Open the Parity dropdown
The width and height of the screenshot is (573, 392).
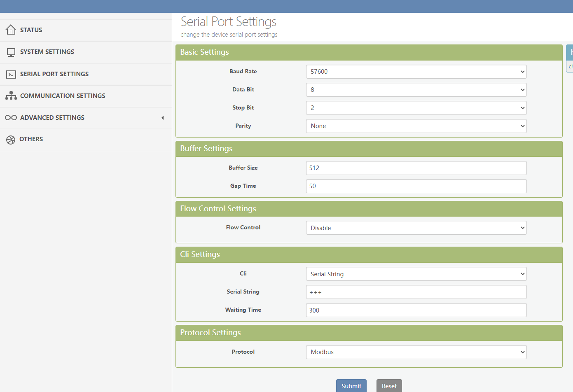(x=416, y=126)
